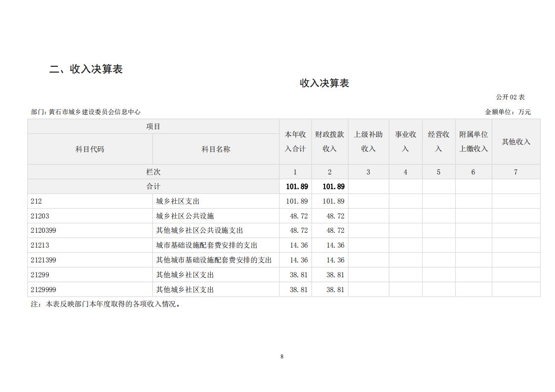
Task: Select the 本年收入合计 column header
Action: coord(295,141)
